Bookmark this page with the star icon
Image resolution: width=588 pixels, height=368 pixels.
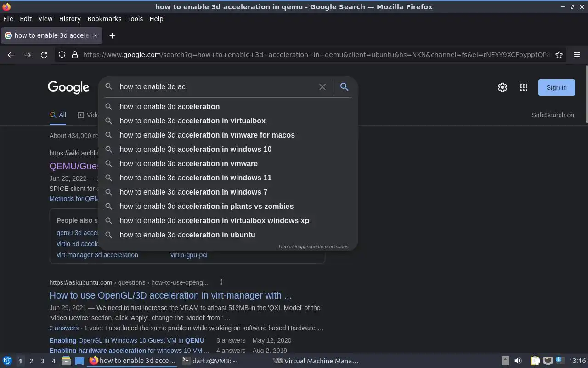point(559,55)
